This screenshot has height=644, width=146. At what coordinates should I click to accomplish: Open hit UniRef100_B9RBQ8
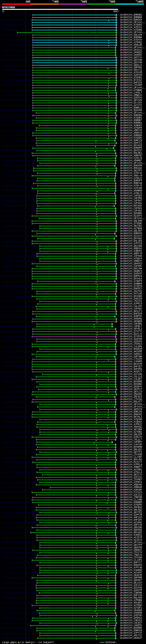pos(131,17)
